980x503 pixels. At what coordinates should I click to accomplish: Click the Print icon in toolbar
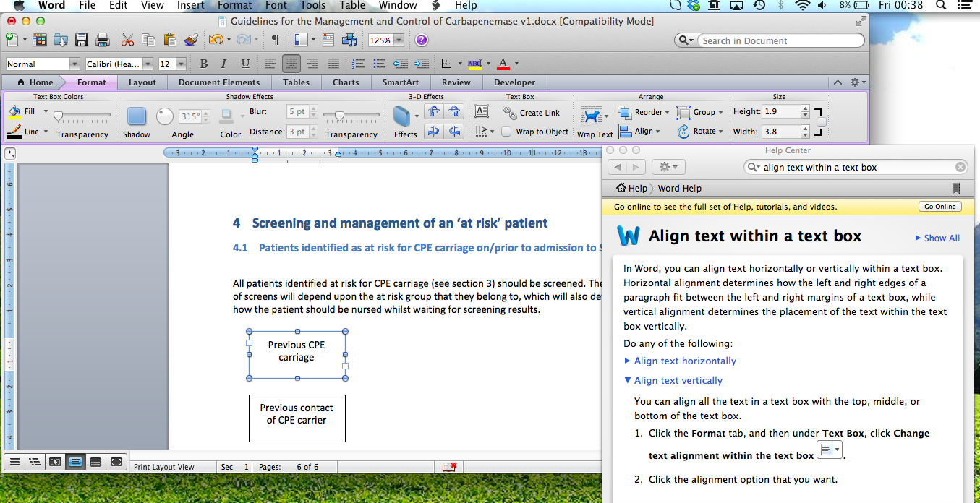click(x=103, y=40)
